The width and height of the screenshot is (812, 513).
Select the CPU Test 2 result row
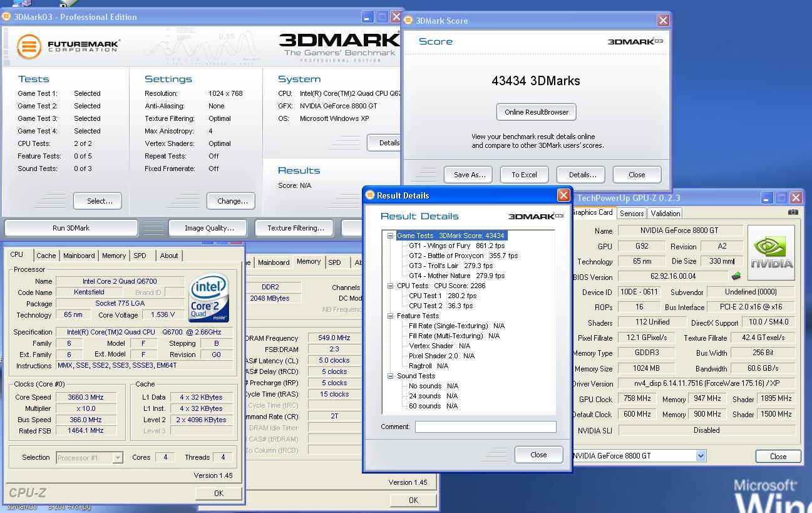(441, 306)
